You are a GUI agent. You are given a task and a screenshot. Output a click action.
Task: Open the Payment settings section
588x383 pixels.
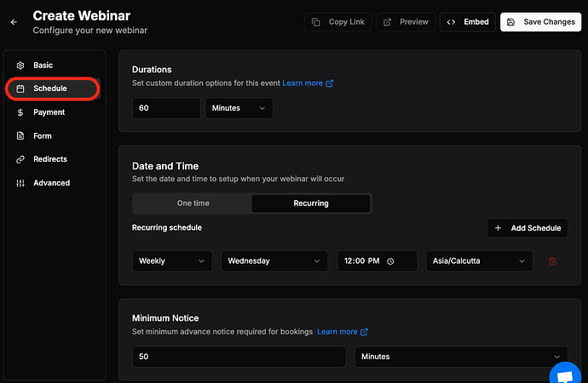pyautogui.click(x=53, y=112)
